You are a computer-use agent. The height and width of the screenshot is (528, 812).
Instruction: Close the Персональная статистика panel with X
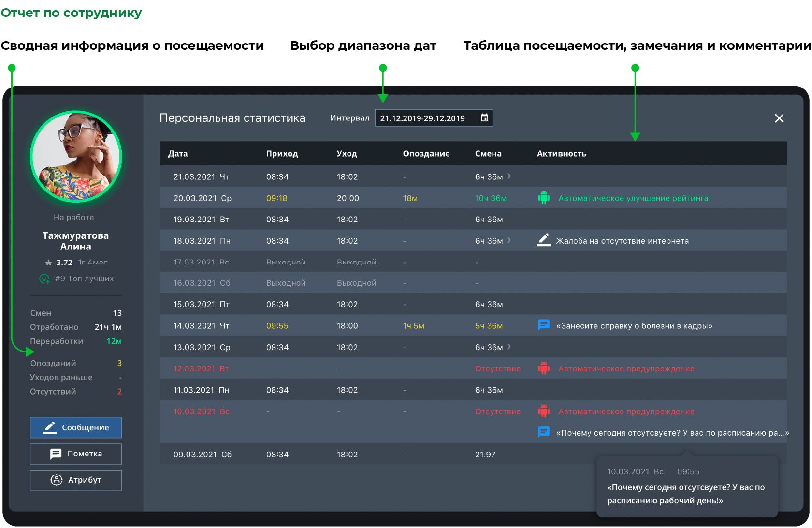tap(779, 118)
